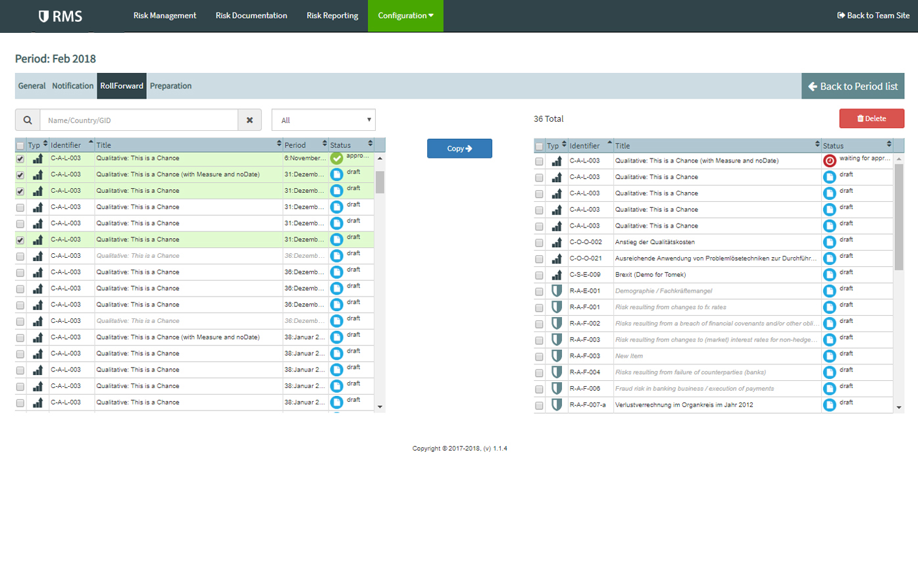Switch to the Notification tab
918x588 pixels.
point(73,86)
